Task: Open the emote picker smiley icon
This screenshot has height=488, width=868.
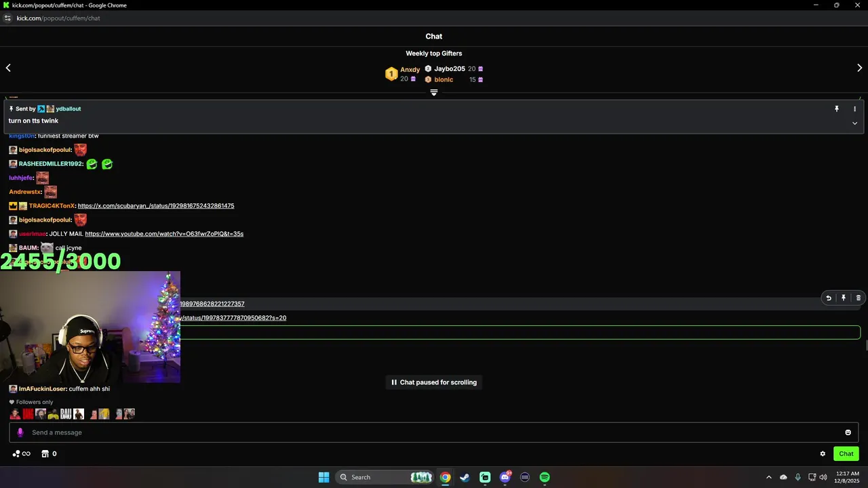Action: pos(848,432)
